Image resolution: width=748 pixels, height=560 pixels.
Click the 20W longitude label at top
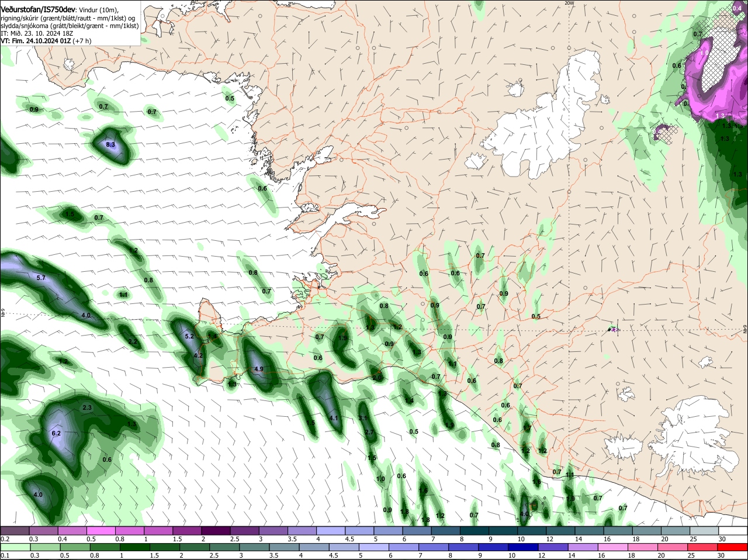point(570,3)
